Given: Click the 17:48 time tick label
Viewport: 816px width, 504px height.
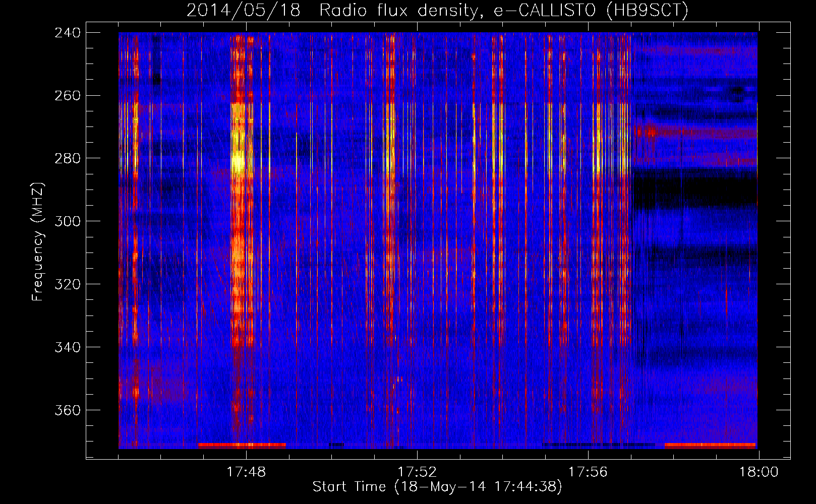Looking at the screenshot, I should [x=246, y=472].
